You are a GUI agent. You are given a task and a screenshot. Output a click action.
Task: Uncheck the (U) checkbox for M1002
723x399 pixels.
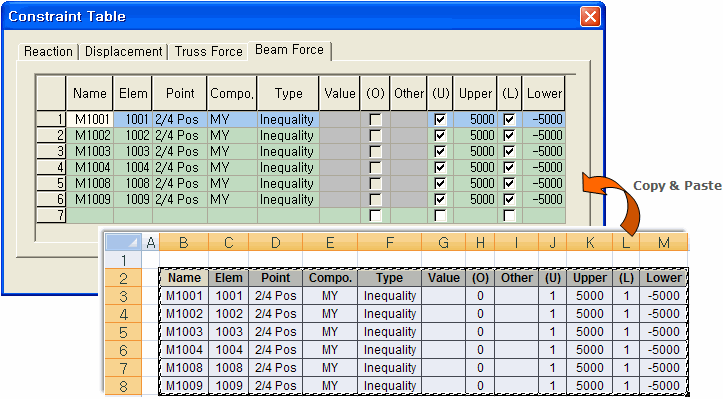click(x=440, y=136)
